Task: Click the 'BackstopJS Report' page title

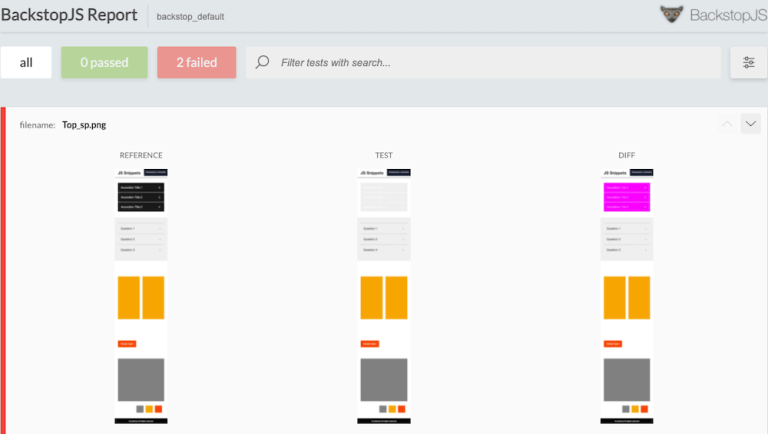Action: coord(69,15)
